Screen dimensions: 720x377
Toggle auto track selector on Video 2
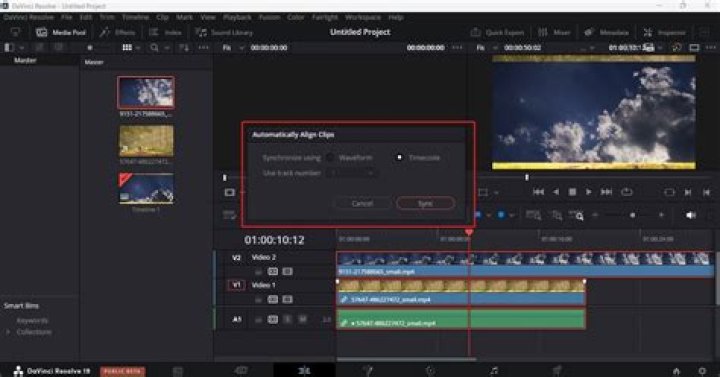coord(273,271)
